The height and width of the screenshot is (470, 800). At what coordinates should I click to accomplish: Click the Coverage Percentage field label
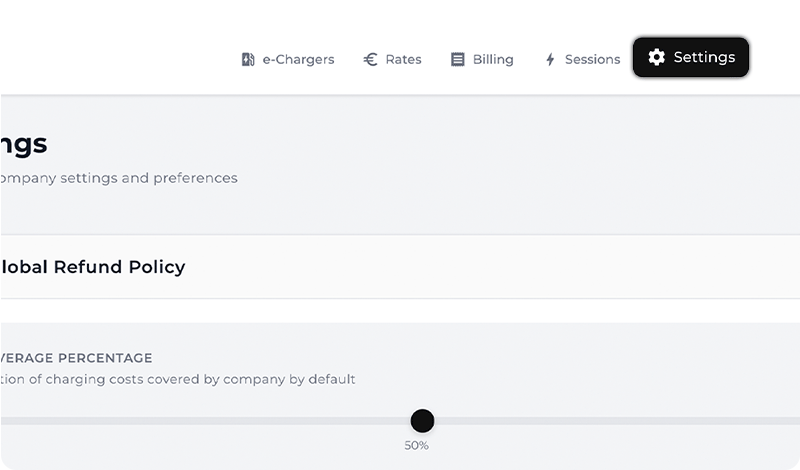pyautogui.click(x=77, y=357)
